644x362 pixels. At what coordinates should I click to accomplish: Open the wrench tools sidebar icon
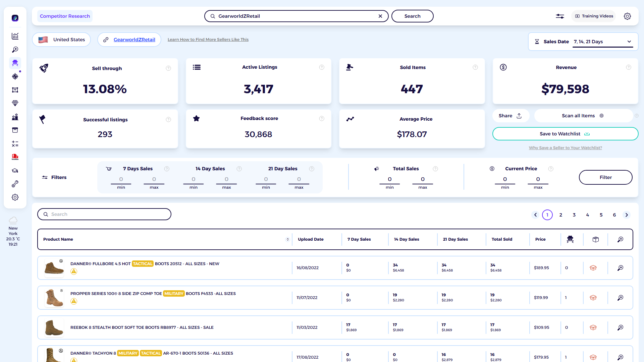pyautogui.click(x=15, y=184)
